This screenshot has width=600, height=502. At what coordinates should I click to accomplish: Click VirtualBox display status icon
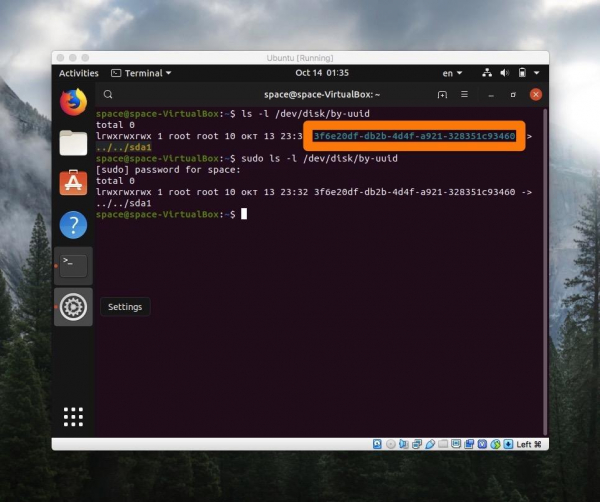(457, 444)
